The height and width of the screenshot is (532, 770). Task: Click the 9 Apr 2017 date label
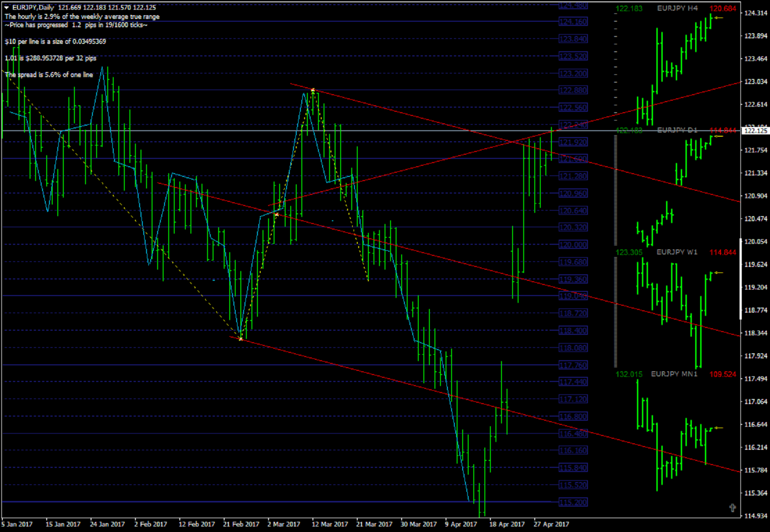pyautogui.click(x=461, y=524)
